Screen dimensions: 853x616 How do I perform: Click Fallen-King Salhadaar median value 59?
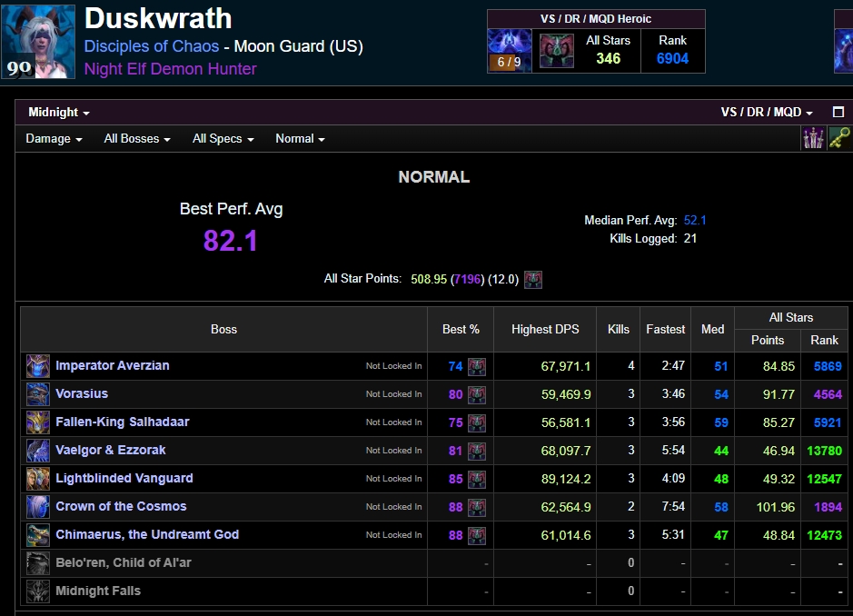[x=720, y=422]
